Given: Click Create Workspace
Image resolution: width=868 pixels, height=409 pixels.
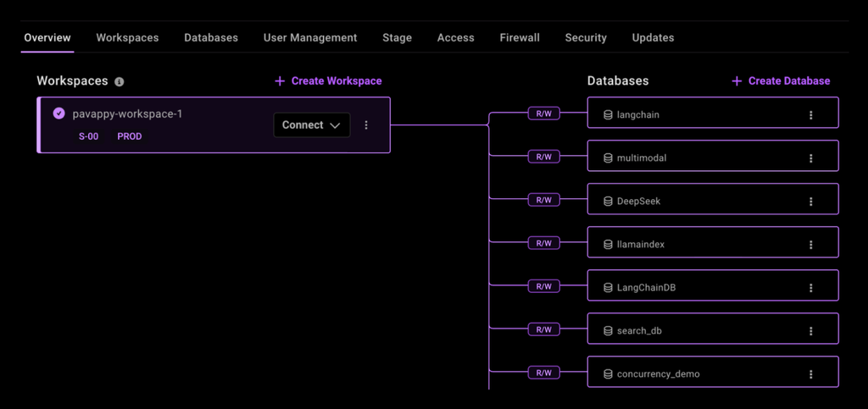Looking at the screenshot, I should coord(329,81).
